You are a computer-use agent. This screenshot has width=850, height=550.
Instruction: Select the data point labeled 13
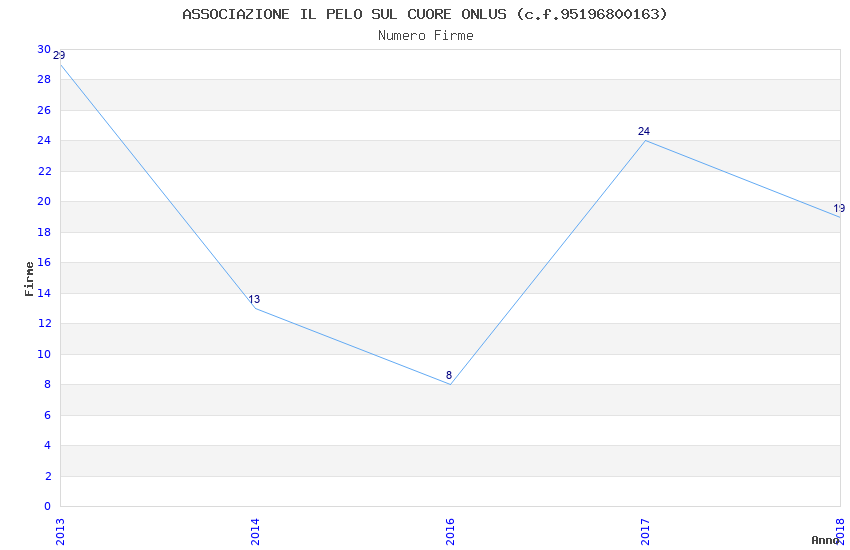click(255, 308)
